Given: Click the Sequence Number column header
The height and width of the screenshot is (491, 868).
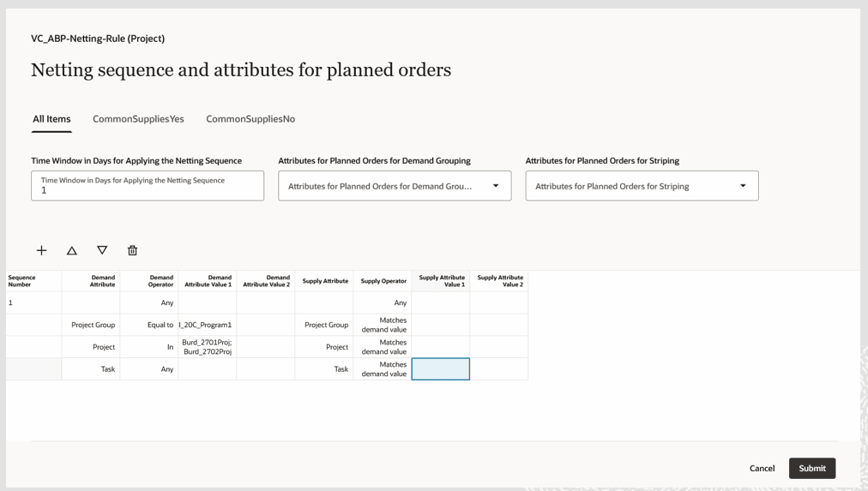Looking at the screenshot, I should pyautogui.click(x=33, y=281).
